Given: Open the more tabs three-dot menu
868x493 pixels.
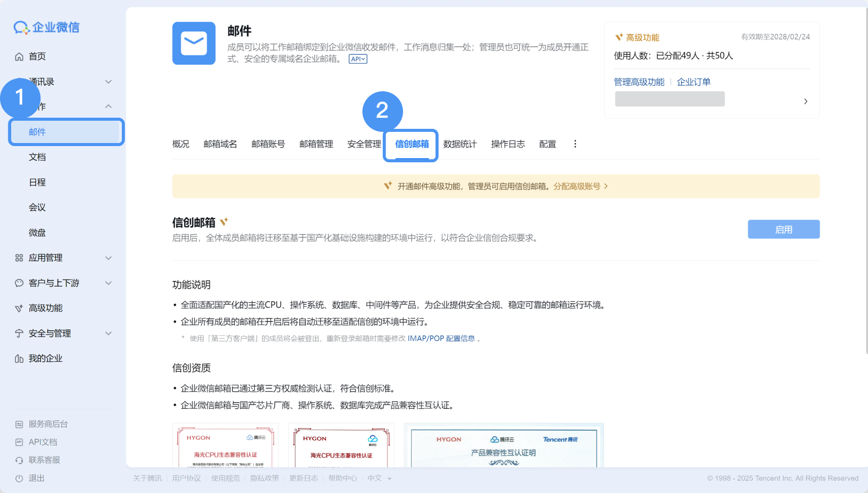Looking at the screenshot, I should tap(575, 144).
